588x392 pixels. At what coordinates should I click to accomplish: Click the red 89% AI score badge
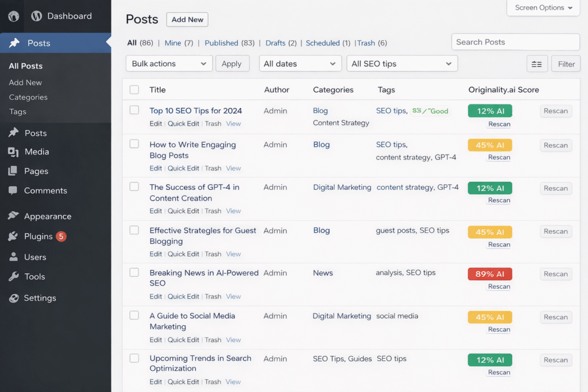[x=490, y=274]
